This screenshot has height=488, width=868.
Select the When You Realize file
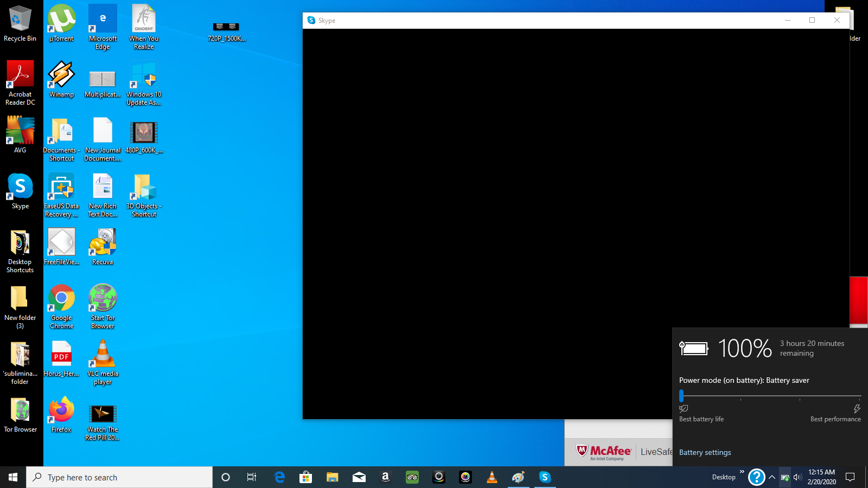coord(144,28)
